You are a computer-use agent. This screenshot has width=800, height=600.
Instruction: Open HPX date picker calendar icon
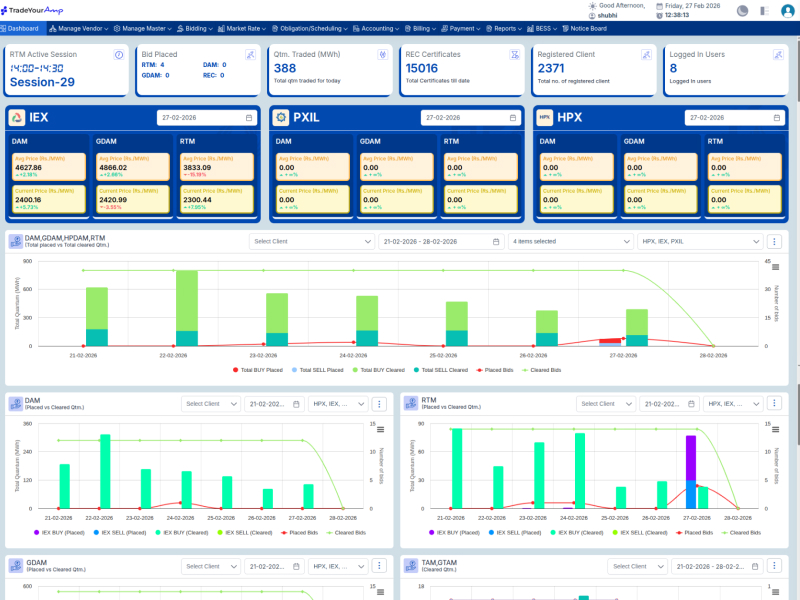(777, 118)
